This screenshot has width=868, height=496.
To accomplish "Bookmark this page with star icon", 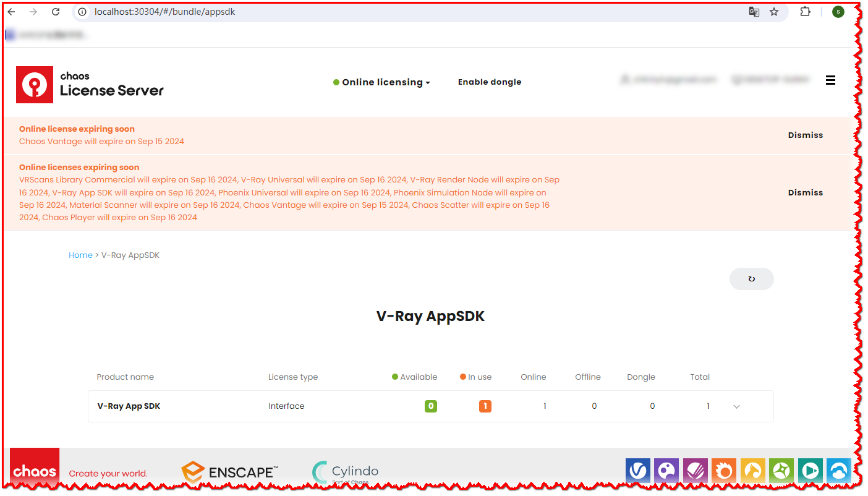I will [x=774, y=12].
